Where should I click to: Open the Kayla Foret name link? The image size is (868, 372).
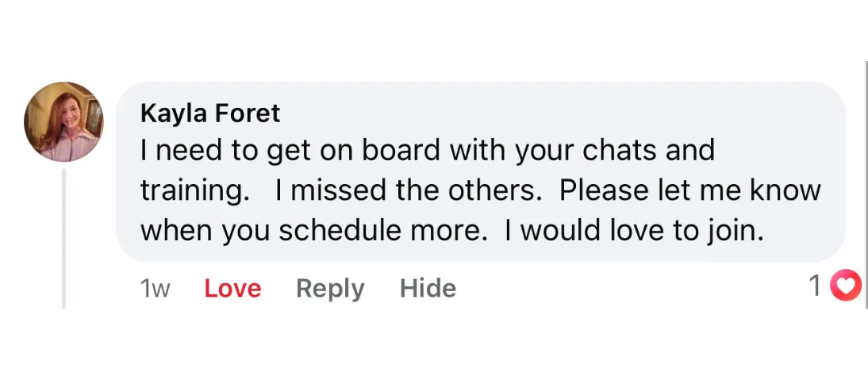[x=210, y=113]
